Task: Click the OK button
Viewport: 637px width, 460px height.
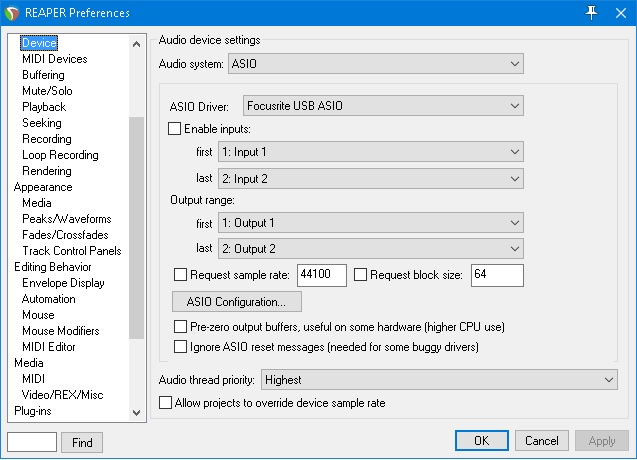Action: coord(482,440)
